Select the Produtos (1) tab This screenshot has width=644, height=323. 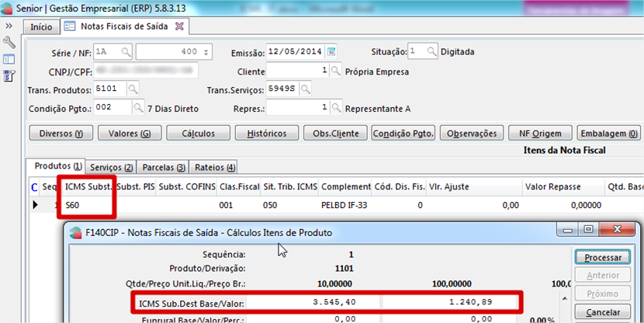tap(58, 166)
